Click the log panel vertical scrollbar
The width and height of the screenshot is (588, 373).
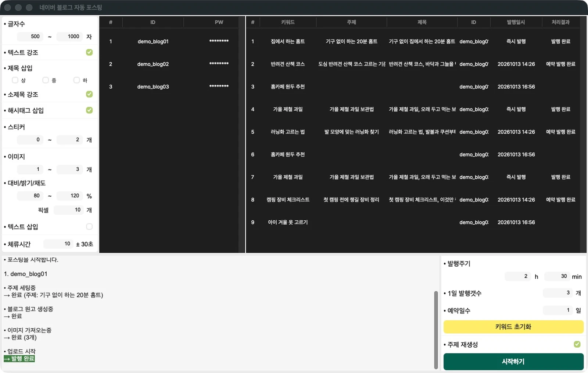click(x=436, y=330)
